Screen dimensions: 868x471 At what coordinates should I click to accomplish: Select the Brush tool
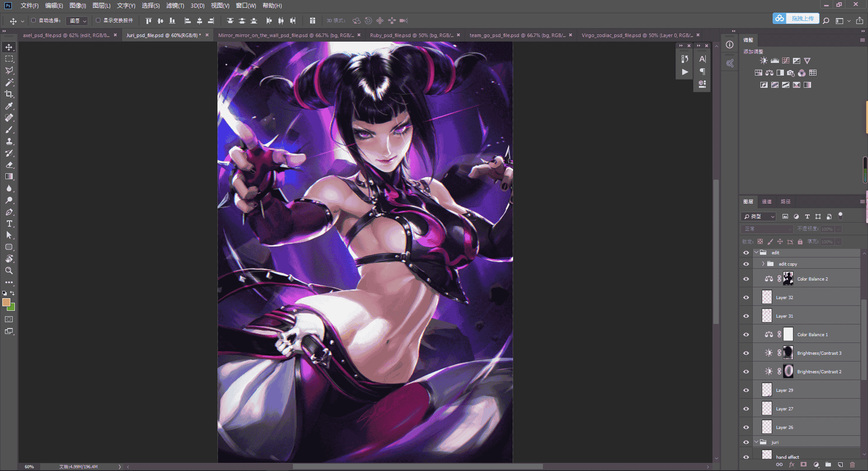pos(9,129)
